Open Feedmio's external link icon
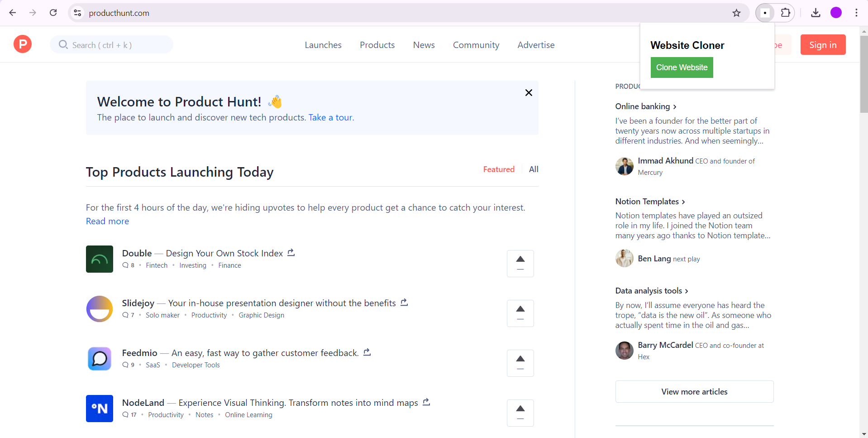Viewport: 868px width, 438px height. tap(367, 352)
